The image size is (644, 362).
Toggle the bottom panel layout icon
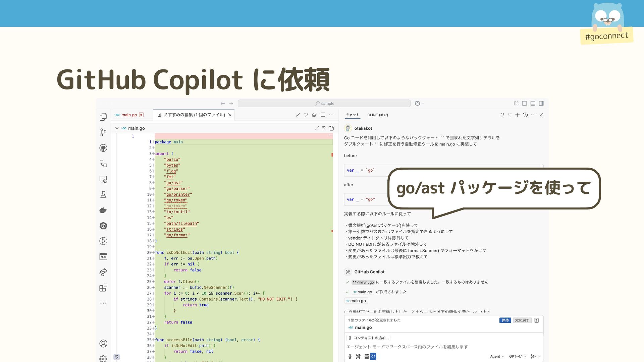coord(533,103)
